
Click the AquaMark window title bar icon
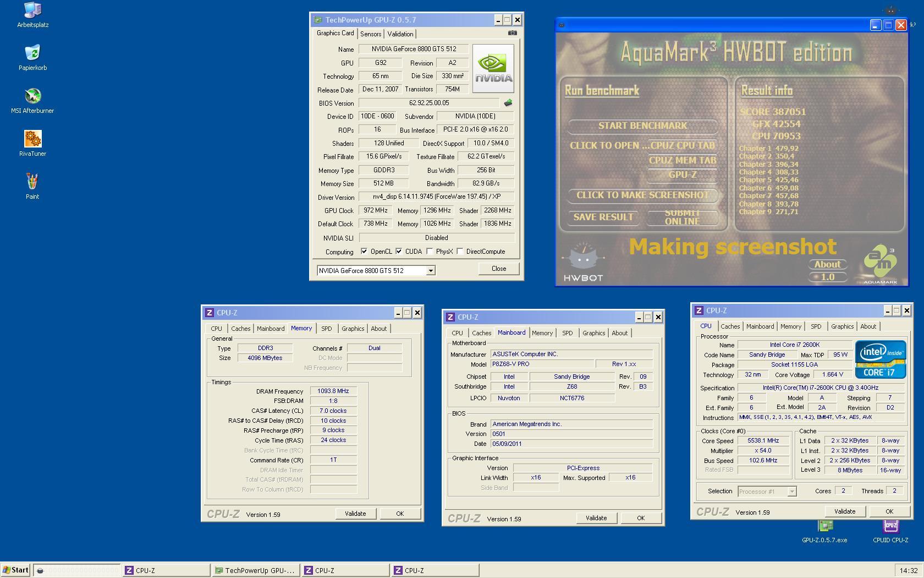tap(562, 25)
